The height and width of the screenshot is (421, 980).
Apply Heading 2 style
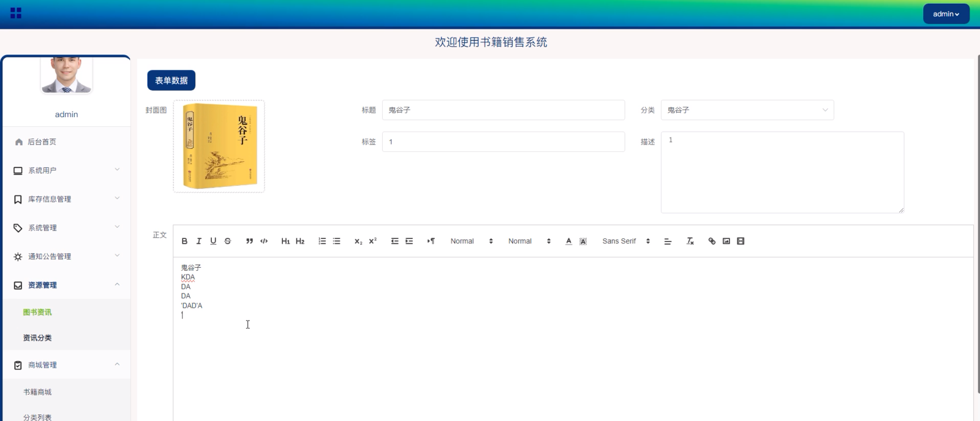pos(300,241)
